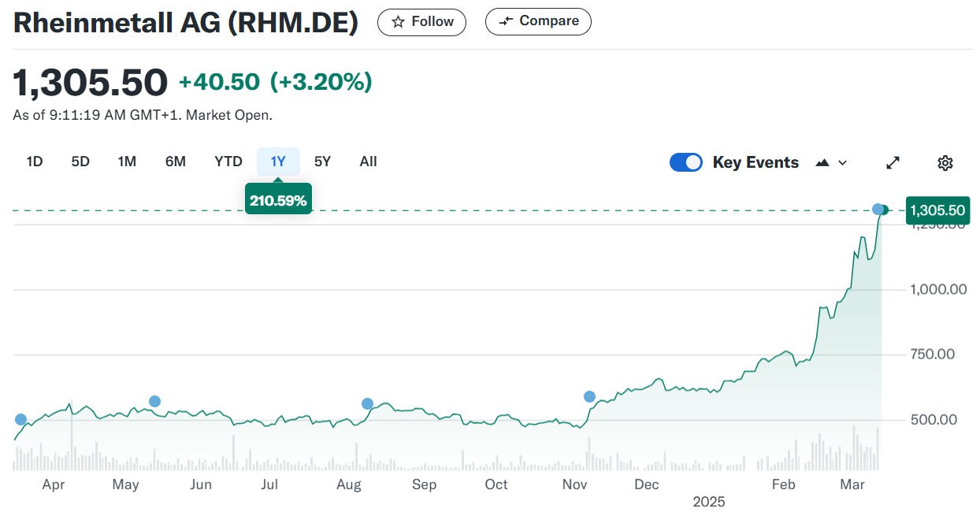
Task: Select the 1Y range tab
Action: click(x=278, y=161)
